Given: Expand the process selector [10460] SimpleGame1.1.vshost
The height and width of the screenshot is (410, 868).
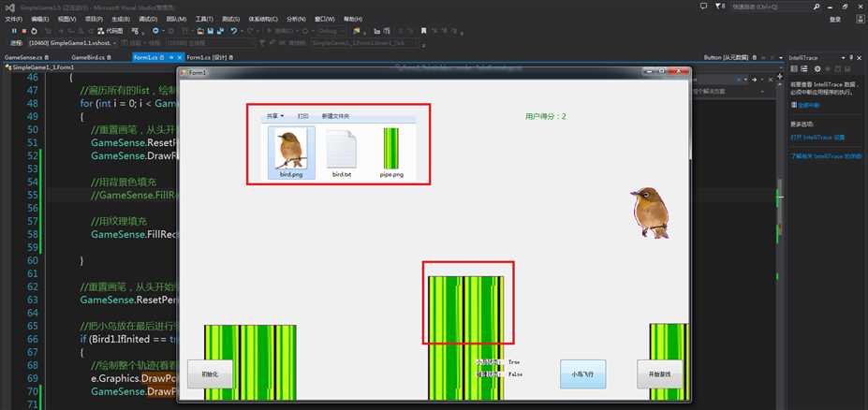Looking at the screenshot, I should [x=114, y=43].
